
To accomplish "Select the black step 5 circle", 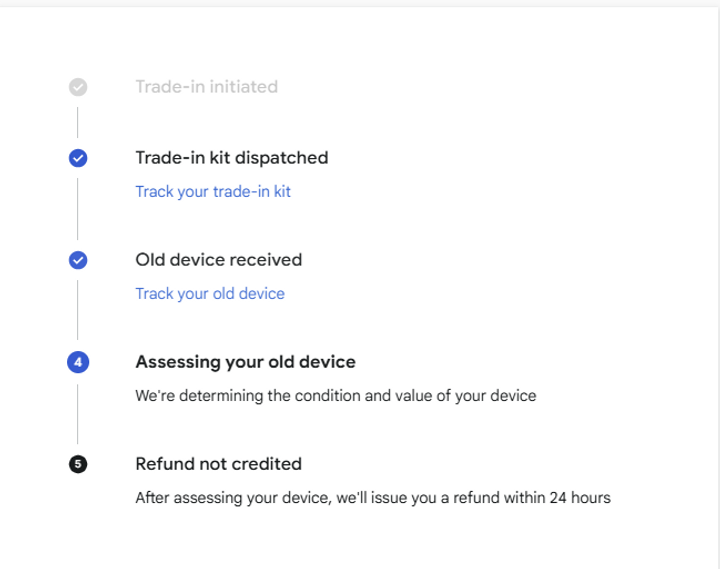I will pyautogui.click(x=78, y=464).
